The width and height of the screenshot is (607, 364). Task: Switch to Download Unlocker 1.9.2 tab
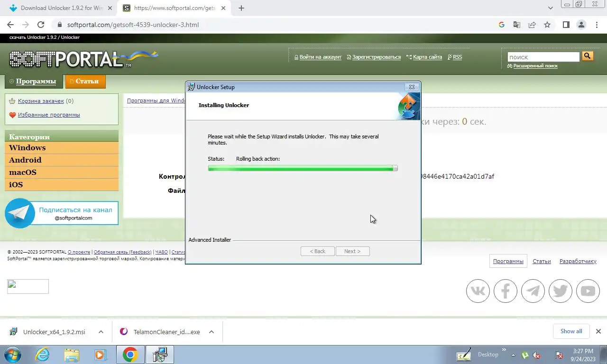61,8
